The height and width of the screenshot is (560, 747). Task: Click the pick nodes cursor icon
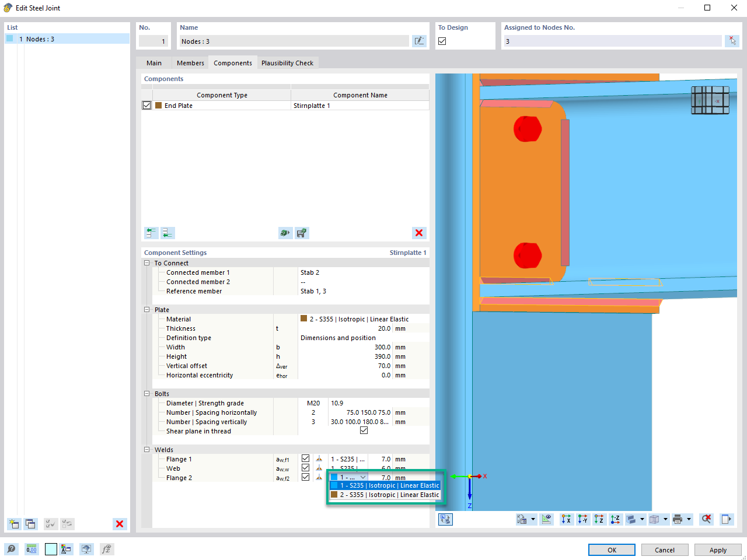click(x=732, y=41)
